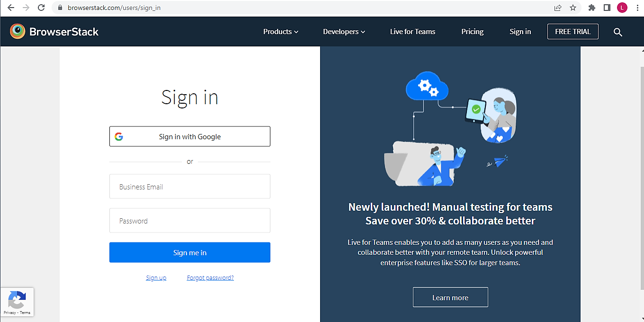644x322 pixels.
Task: Open Chrome three-dot menu
Action: click(x=636, y=8)
